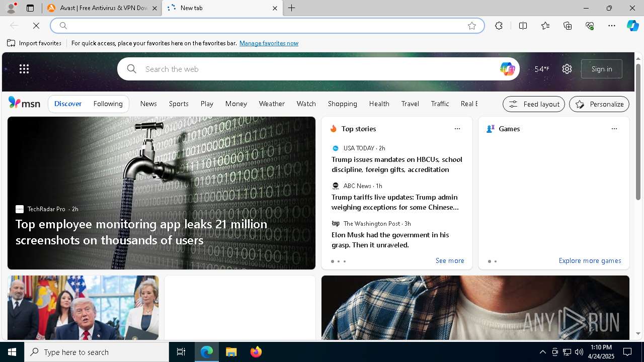Open Manage favorites now link
The height and width of the screenshot is (362, 644).
coord(269,43)
